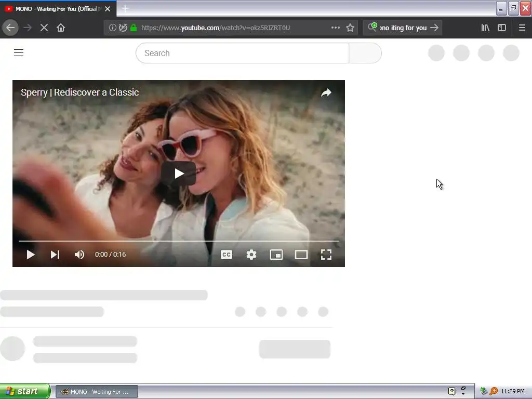Open the Firefox Library icon
The width and height of the screenshot is (532, 399).
coord(485,28)
